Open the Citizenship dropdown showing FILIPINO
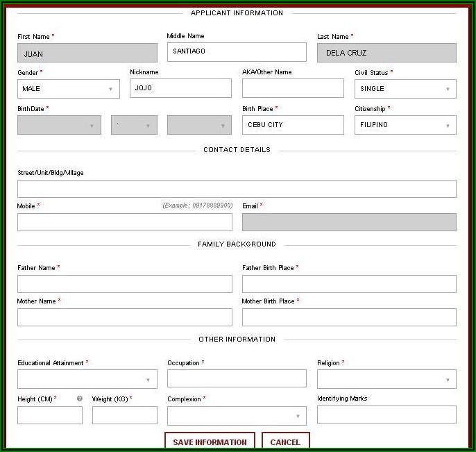The width and height of the screenshot is (476, 452). 405,125
